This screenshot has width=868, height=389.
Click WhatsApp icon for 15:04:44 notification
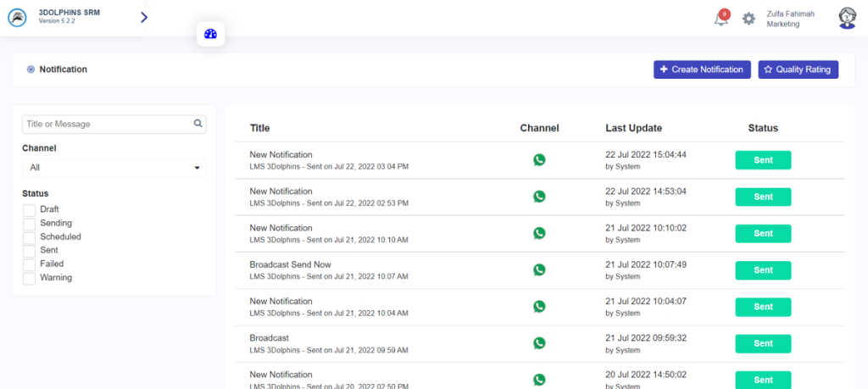coord(539,160)
